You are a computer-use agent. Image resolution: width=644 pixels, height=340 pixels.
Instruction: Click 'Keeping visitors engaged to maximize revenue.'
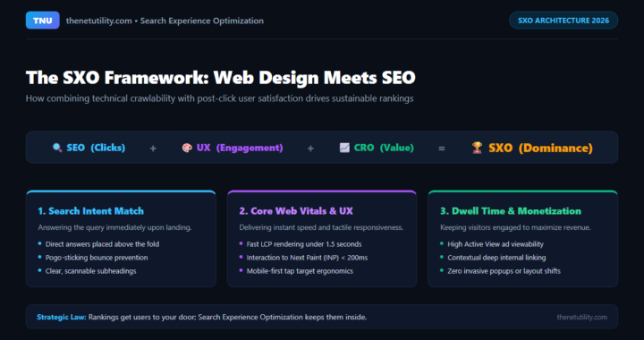[515, 227]
